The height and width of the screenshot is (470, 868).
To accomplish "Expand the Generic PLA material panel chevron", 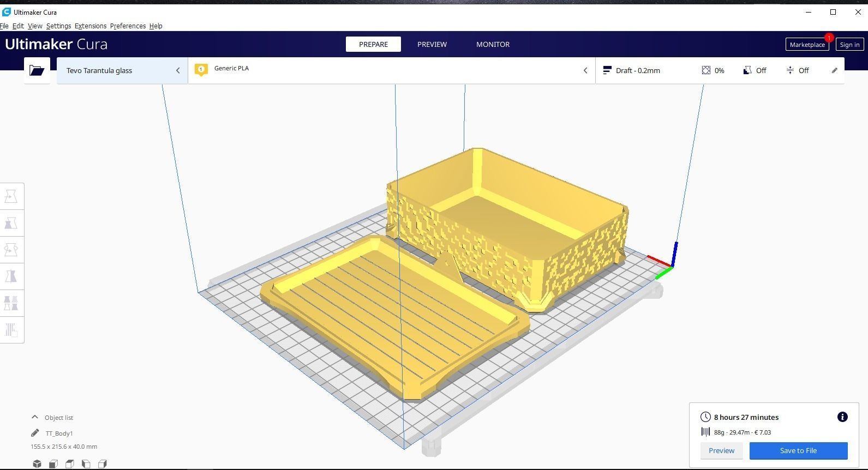I will point(585,70).
